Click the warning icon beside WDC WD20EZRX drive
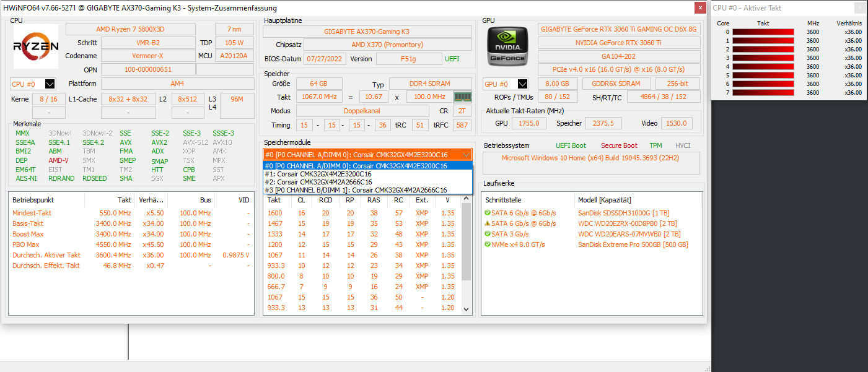Image resolution: width=868 pixels, height=372 pixels. (x=488, y=223)
